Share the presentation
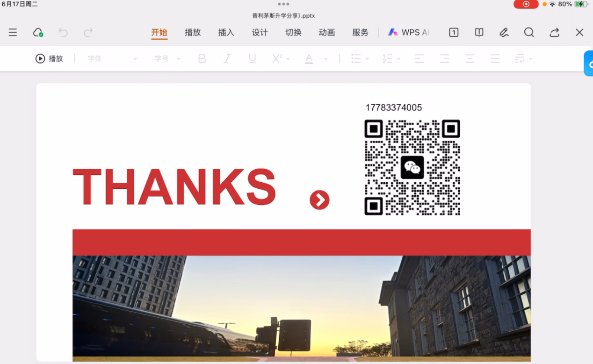This screenshot has height=364, width=593. (554, 32)
